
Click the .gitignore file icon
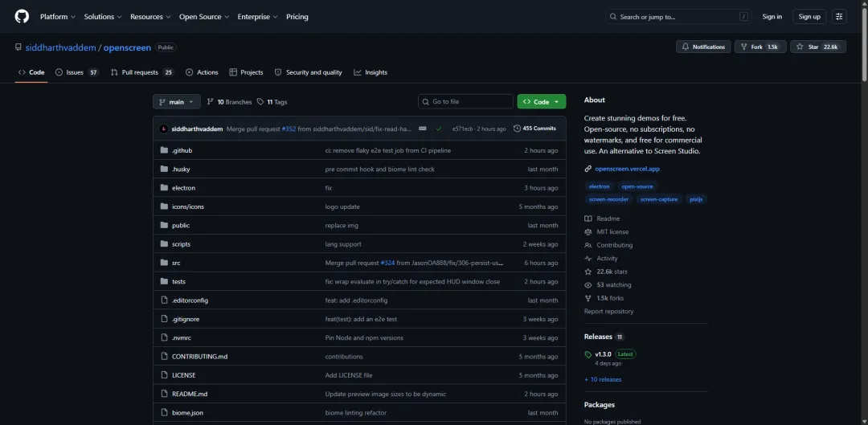(x=164, y=319)
